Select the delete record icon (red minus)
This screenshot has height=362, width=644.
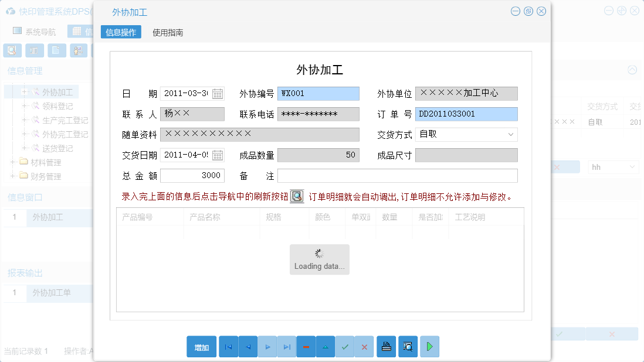306,346
